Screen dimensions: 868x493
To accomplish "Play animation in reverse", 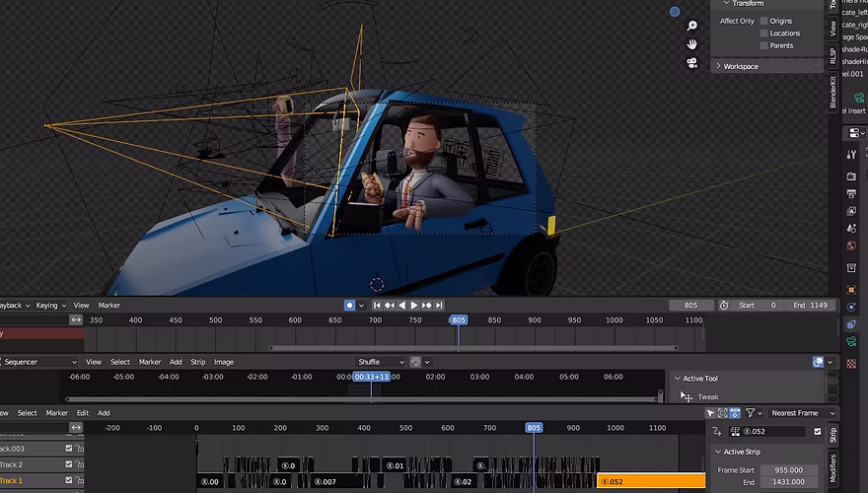I will point(401,306).
